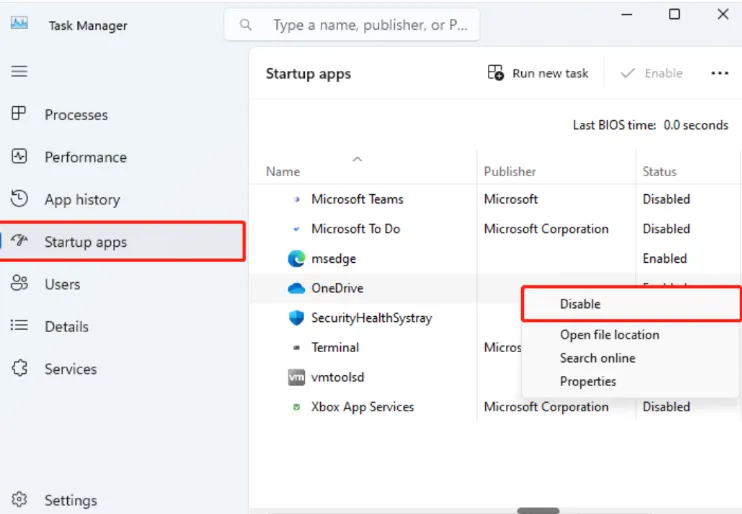This screenshot has width=742, height=514.
Task: Click Microsoft Corporation publisher for Xbox
Action: pyautogui.click(x=546, y=407)
